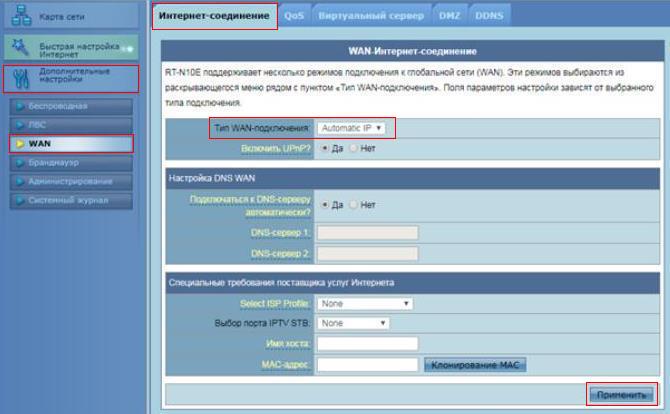
Task: Click the arrow icon beside Брандмауэр
Action: (20, 162)
